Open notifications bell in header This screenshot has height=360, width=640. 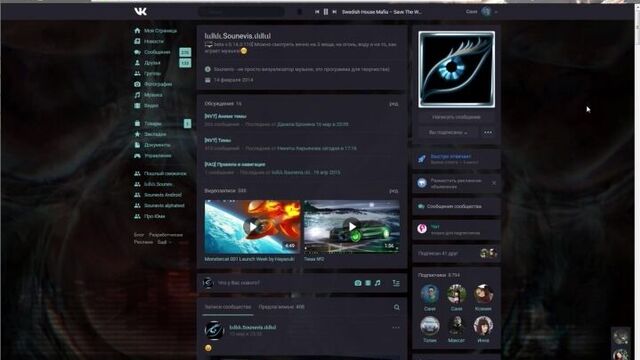[x=300, y=12]
